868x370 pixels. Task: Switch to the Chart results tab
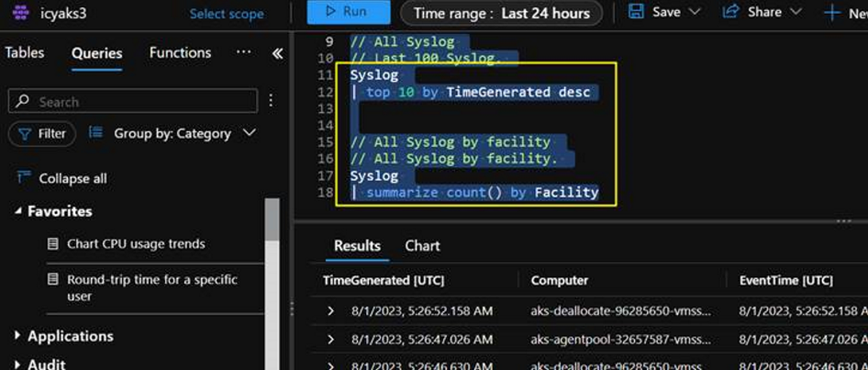[x=422, y=246]
